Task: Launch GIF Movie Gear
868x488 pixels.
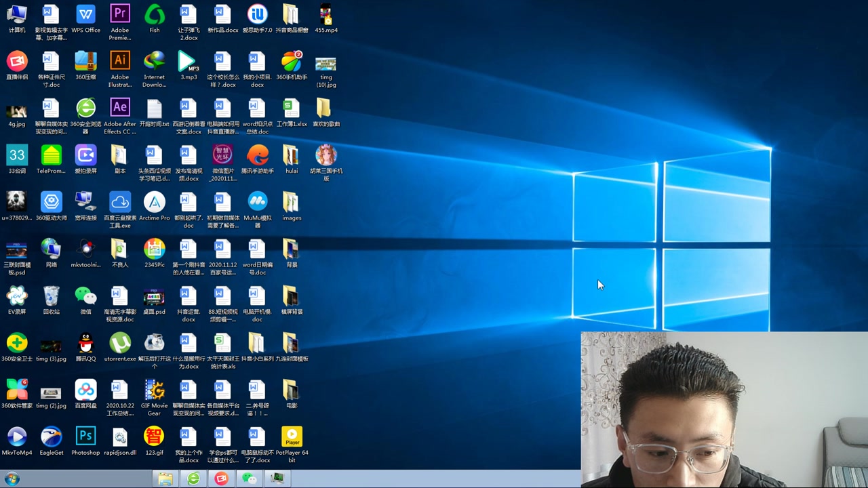Action: (x=155, y=397)
